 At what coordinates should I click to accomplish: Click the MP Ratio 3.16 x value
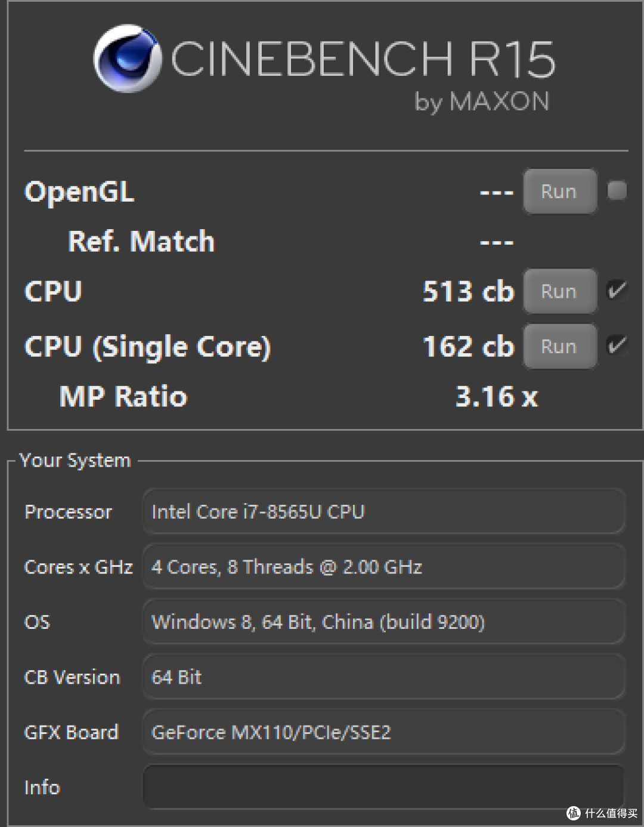[496, 397]
